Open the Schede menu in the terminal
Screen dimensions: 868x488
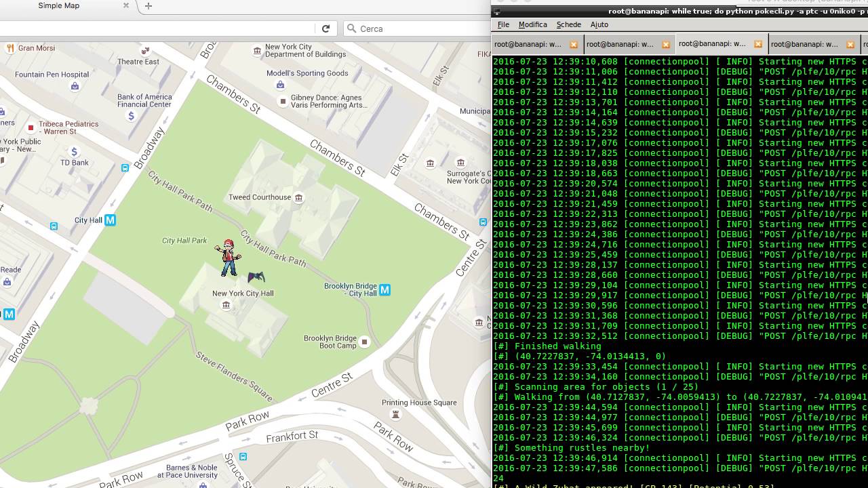click(x=569, y=24)
